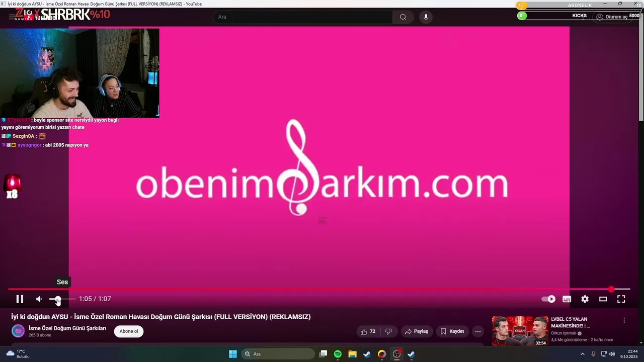Start voice search with microphone icon
The image size is (644, 362).
click(426, 17)
